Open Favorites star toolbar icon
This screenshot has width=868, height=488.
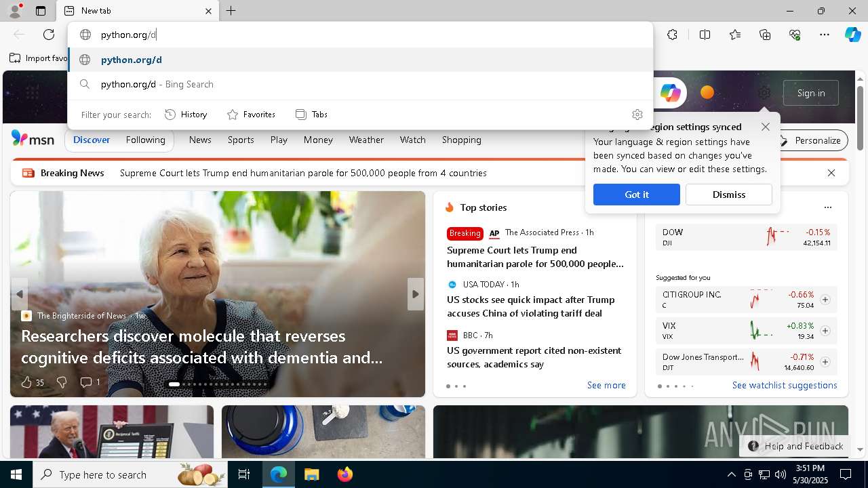pos(735,35)
